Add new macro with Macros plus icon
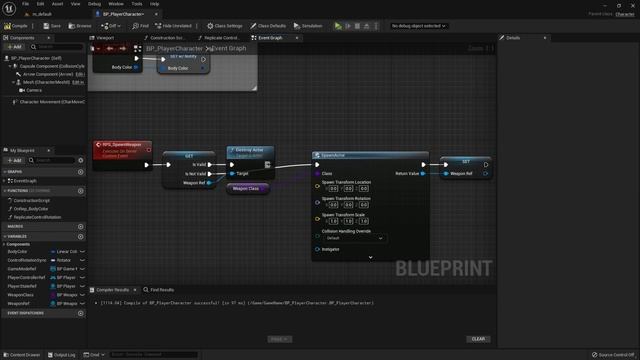The image size is (640, 360). tap(80, 227)
